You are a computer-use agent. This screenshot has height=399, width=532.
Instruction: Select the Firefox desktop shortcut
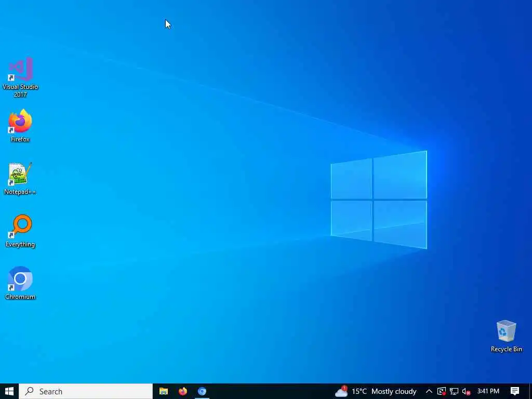(x=20, y=126)
